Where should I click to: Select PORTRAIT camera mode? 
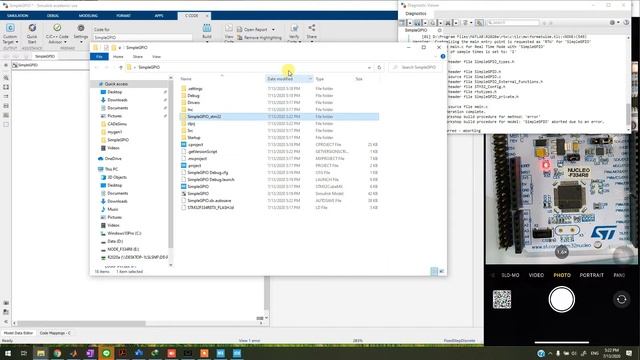591,275
